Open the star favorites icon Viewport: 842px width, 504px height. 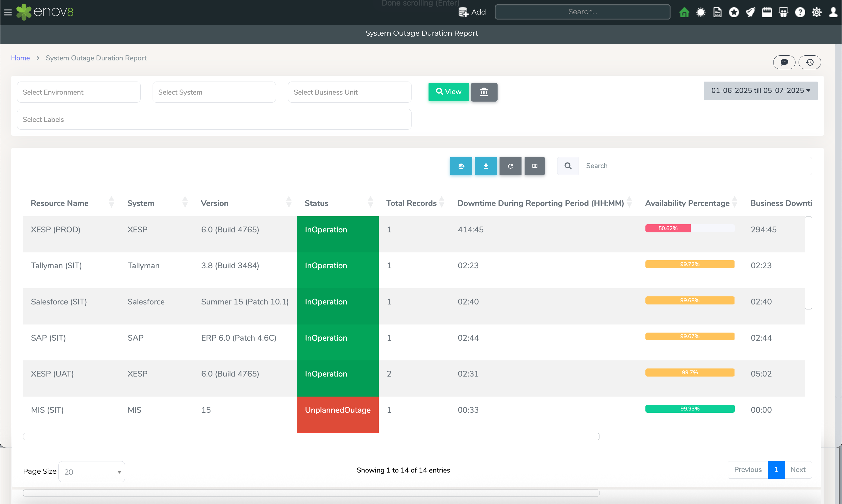[x=734, y=12]
